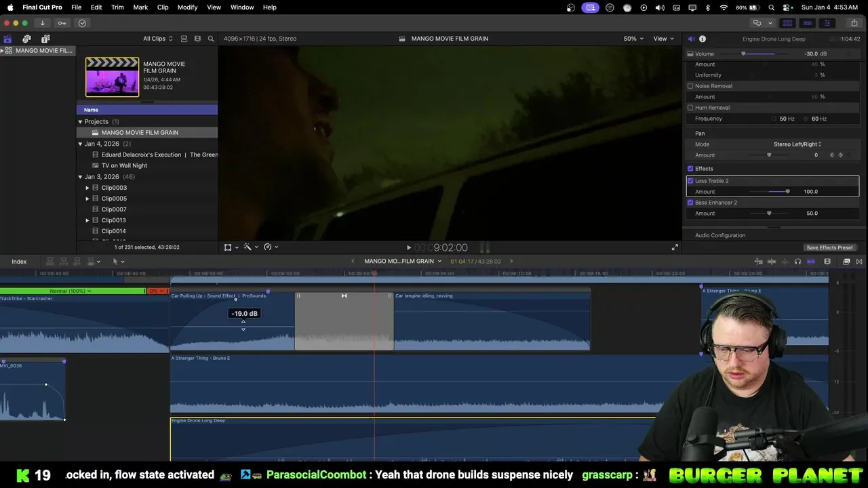
Task: Toggle the Inspector panel visibility
Action: pyautogui.click(x=827, y=23)
